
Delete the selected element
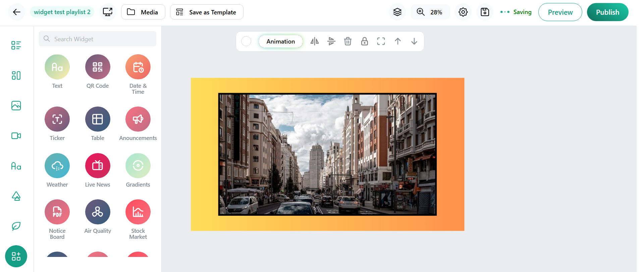[x=348, y=41]
